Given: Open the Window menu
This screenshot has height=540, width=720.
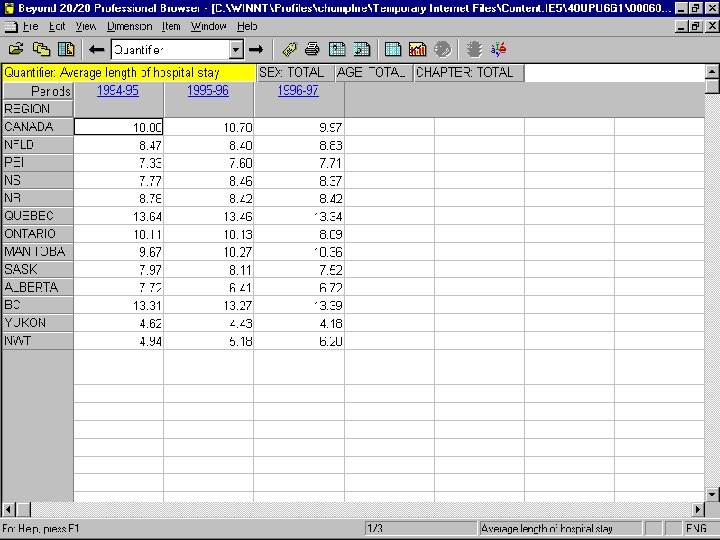Looking at the screenshot, I should click(208, 27).
